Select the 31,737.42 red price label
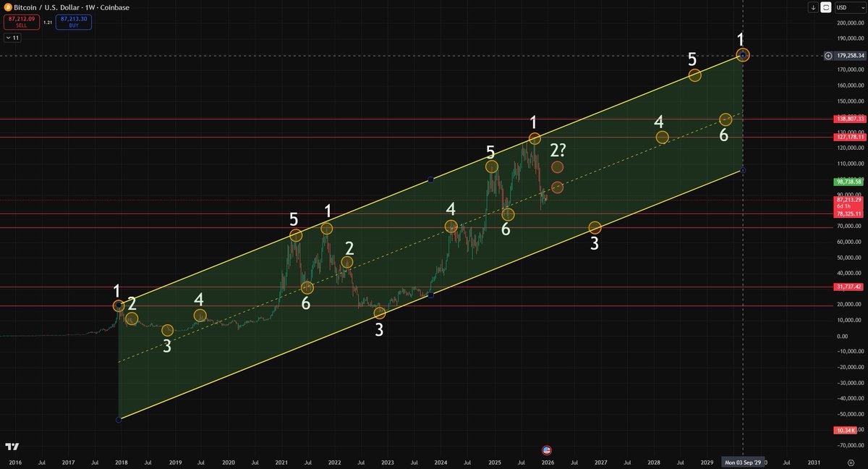Viewport: 868px width, 469px height. [x=848, y=287]
